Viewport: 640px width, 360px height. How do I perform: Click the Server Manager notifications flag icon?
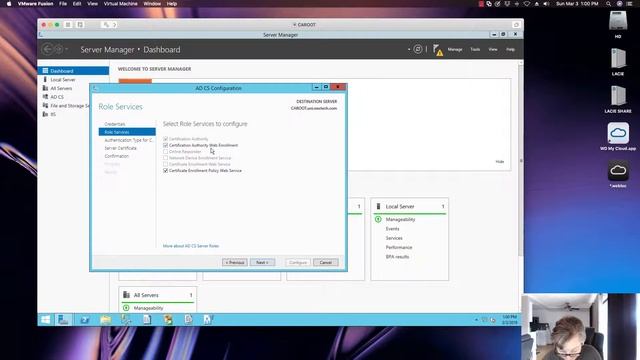click(438, 50)
